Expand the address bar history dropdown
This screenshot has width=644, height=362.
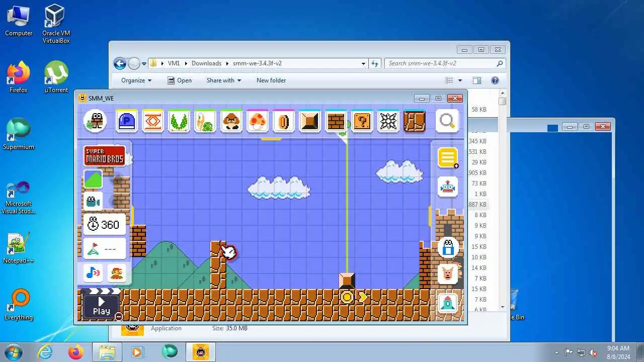[364, 64]
